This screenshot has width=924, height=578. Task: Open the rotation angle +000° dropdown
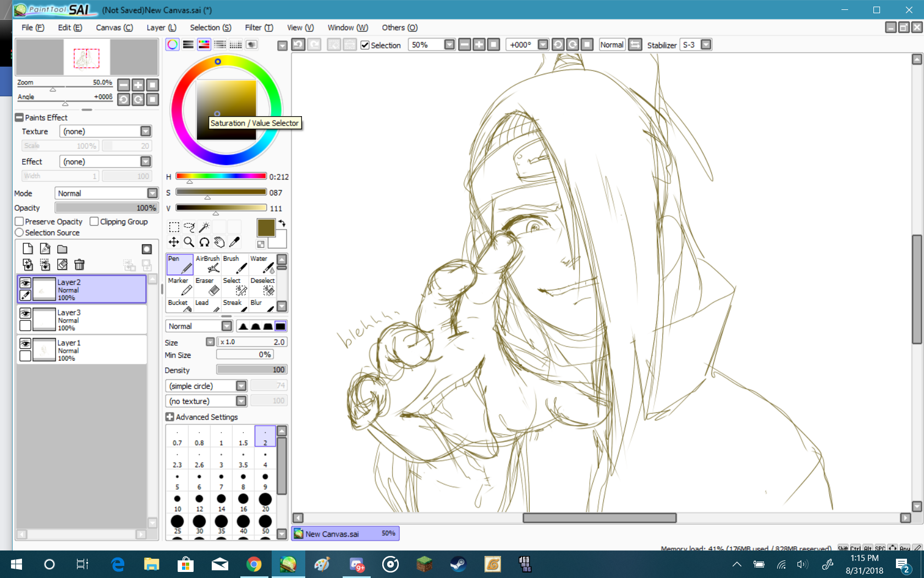[543, 45]
